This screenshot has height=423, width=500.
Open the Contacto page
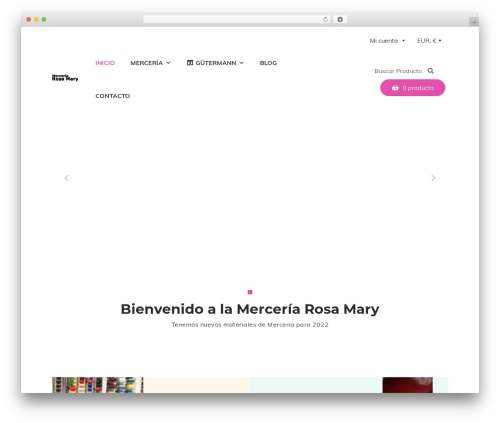point(113,96)
